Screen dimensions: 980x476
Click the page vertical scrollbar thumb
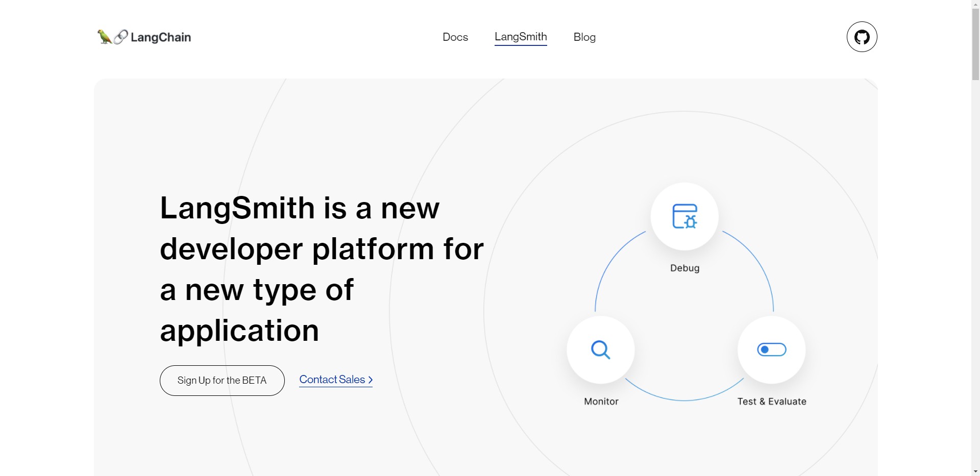tap(975, 44)
